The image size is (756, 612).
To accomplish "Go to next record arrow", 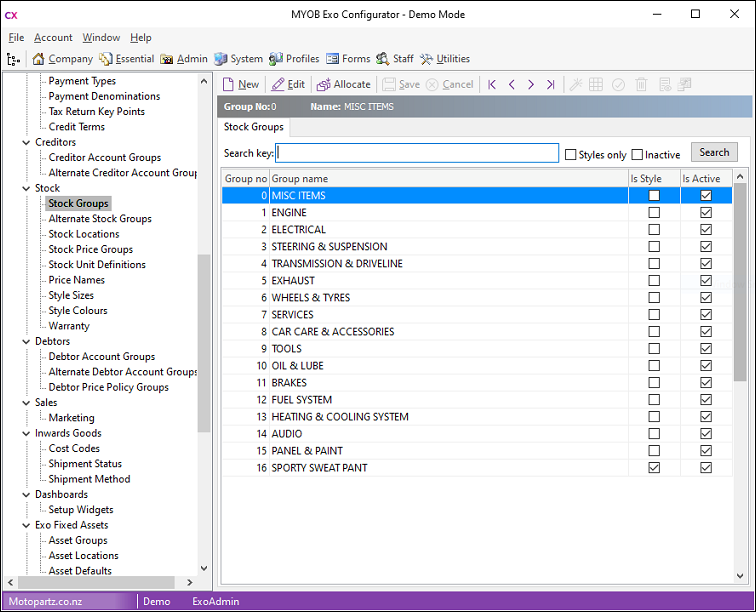I will [531, 85].
